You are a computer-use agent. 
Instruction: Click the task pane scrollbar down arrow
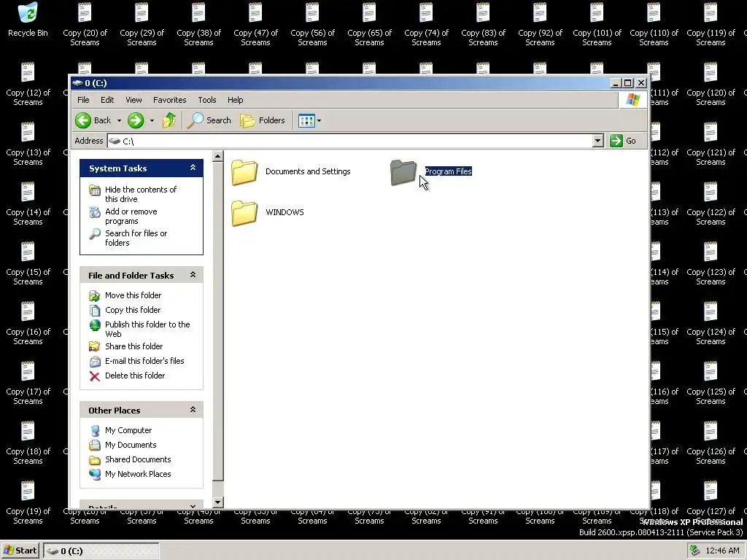point(217,502)
